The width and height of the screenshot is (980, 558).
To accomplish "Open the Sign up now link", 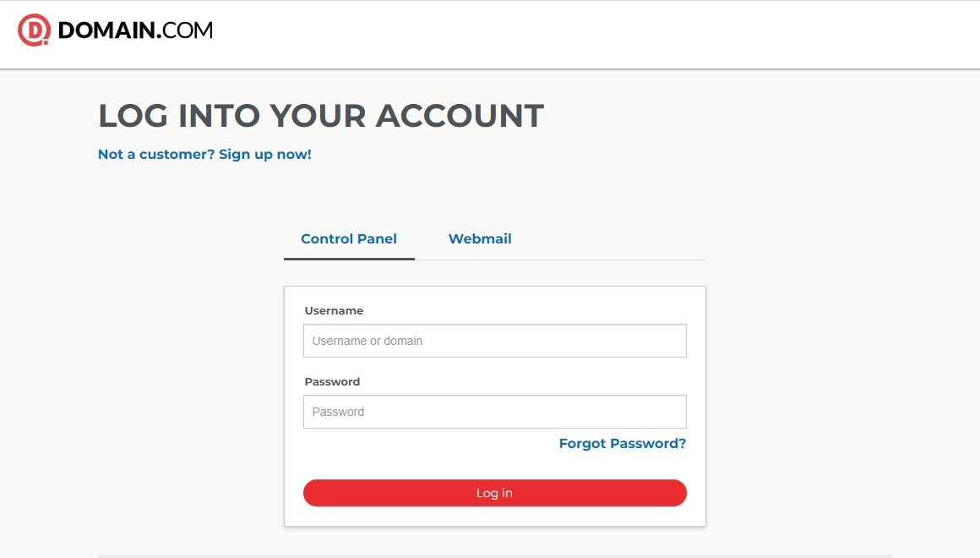I will [264, 155].
